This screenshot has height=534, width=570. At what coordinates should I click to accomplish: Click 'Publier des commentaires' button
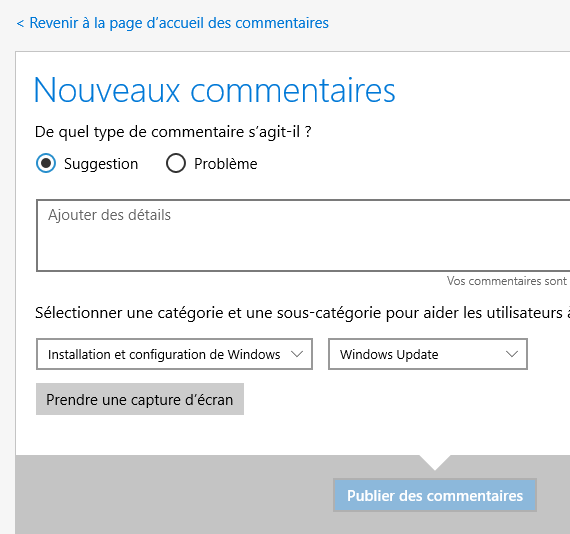coord(435,495)
